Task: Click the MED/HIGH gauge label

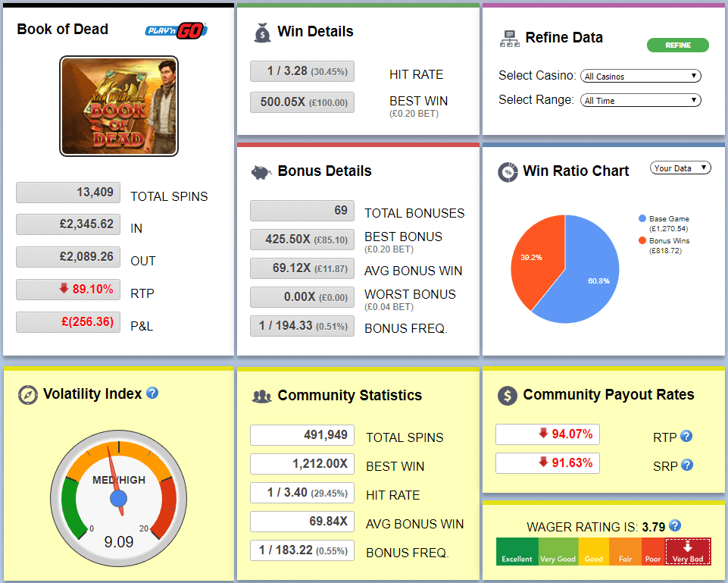Action: click(x=119, y=480)
